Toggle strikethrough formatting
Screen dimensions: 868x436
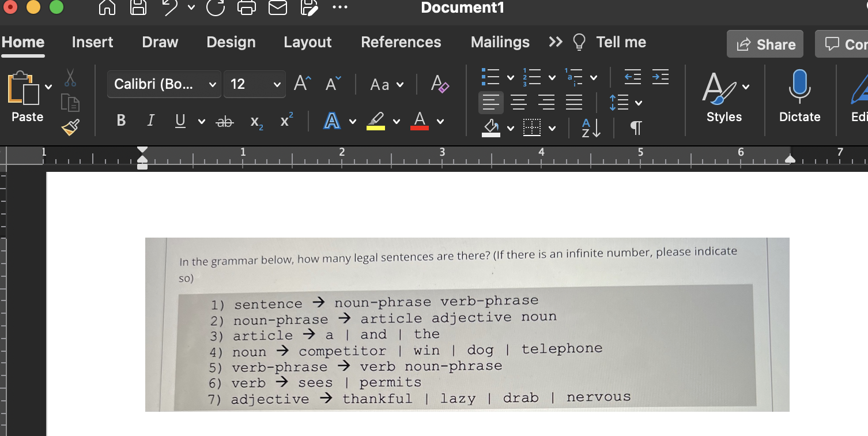(x=224, y=121)
